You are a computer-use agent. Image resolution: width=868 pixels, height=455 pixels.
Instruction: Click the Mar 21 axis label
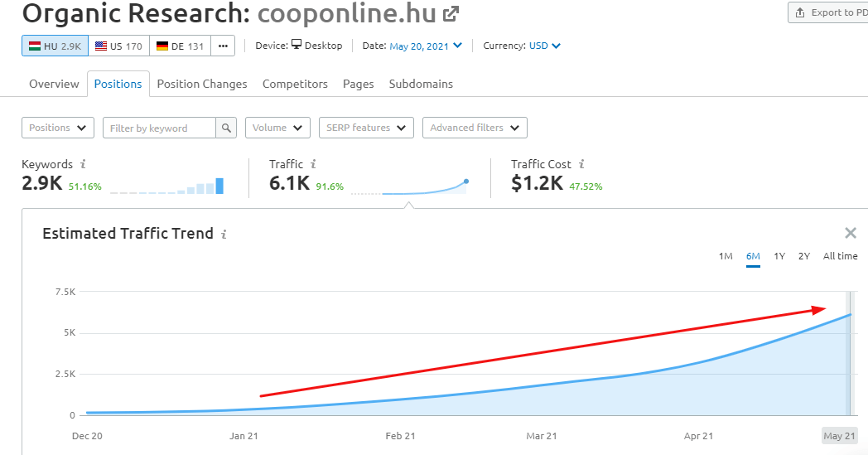click(542, 436)
